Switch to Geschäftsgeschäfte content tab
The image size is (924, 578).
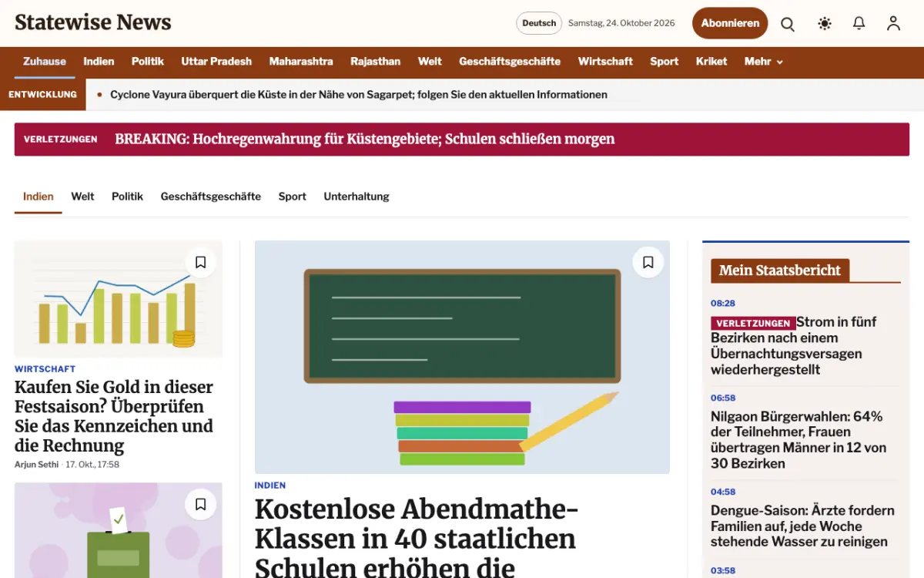point(211,197)
